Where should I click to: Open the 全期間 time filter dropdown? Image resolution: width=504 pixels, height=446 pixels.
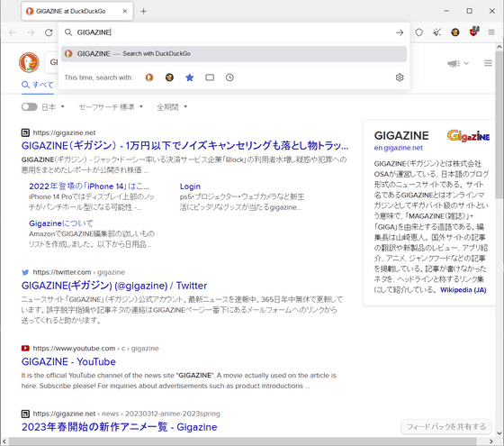172,107
